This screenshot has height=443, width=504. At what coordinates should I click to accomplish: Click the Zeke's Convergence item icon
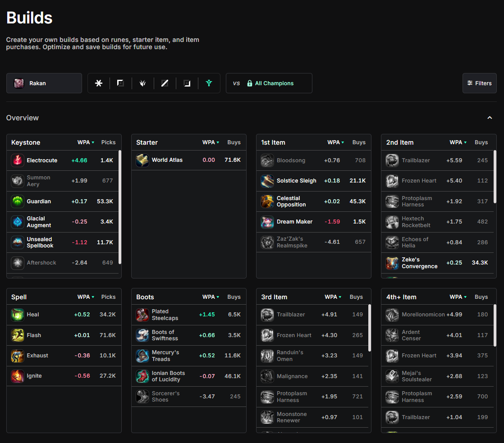[x=392, y=263]
